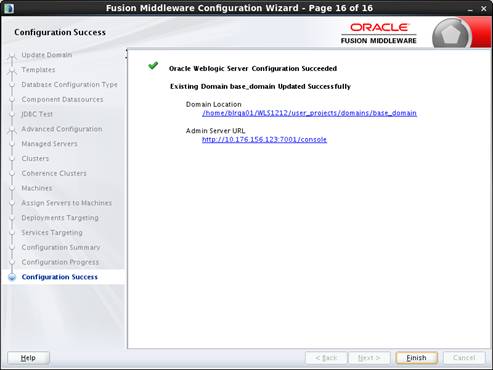Select Configuration Progress step
The height and width of the screenshot is (370, 493).
[60, 262]
